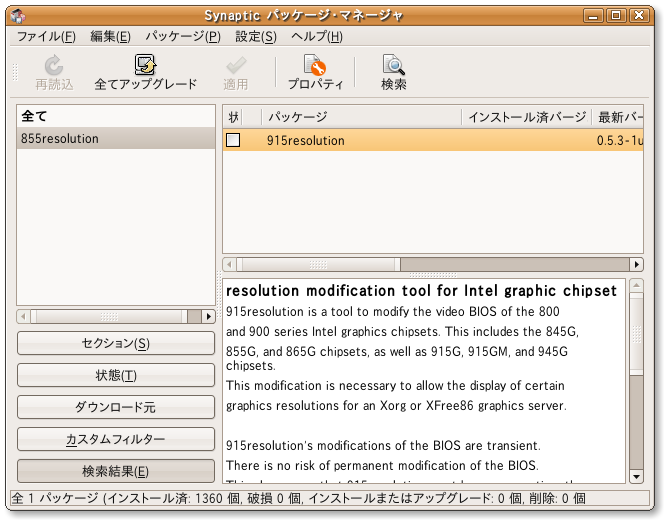Screen dimensions: 664x520
Task: Mark the 915resolution package checkbox
Action: tap(233, 140)
